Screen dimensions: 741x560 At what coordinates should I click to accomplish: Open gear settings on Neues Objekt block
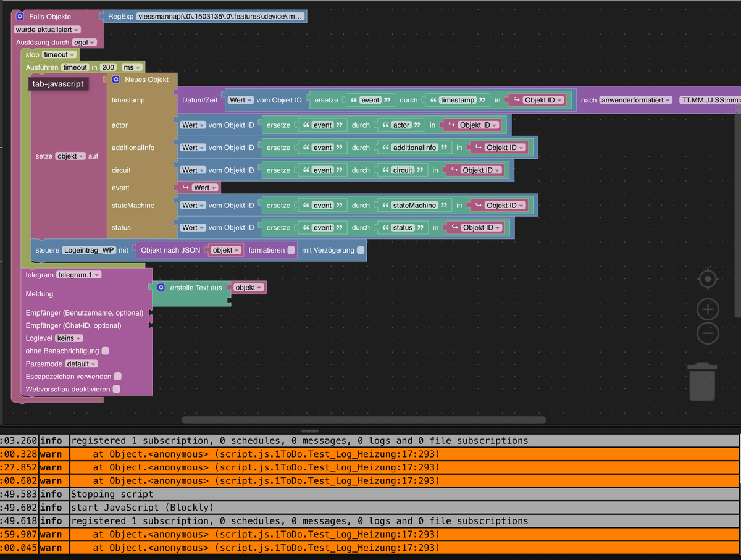click(115, 80)
